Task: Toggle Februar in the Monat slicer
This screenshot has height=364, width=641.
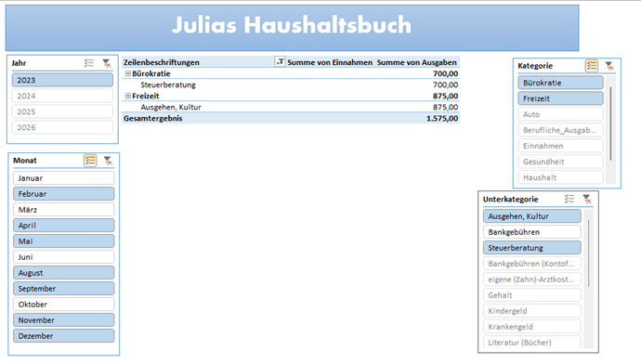Action: click(64, 194)
